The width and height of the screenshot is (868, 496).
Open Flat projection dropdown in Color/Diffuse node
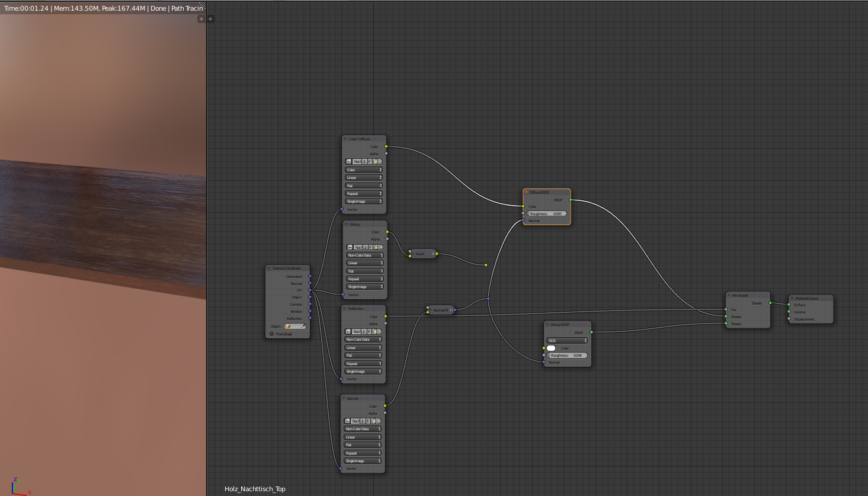(x=364, y=185)
